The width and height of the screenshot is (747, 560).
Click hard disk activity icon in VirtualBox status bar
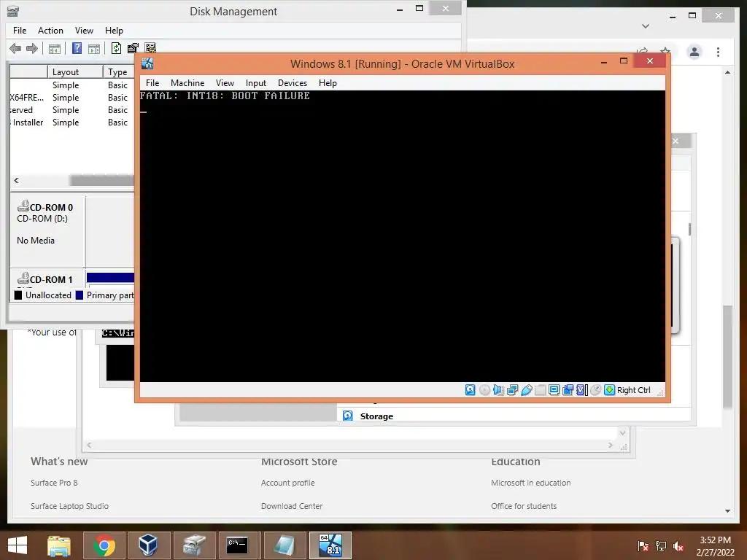point(471,390)
